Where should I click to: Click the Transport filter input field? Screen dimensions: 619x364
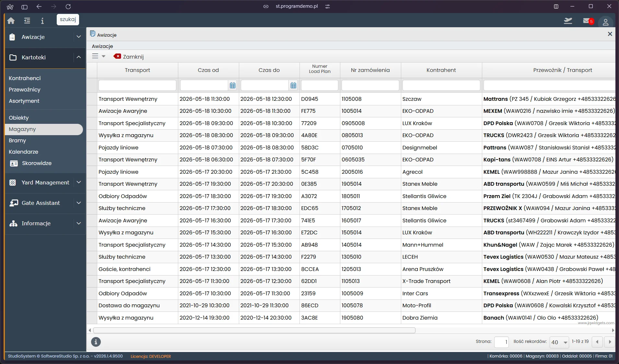click(x=137, y=85)
